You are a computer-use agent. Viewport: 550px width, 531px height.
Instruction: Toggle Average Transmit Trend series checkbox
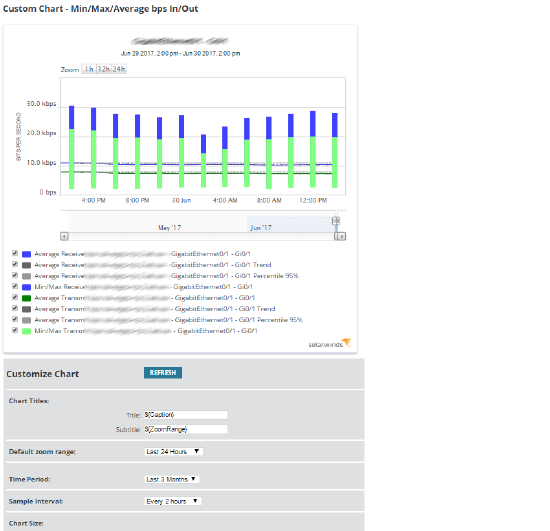point(15,308)
